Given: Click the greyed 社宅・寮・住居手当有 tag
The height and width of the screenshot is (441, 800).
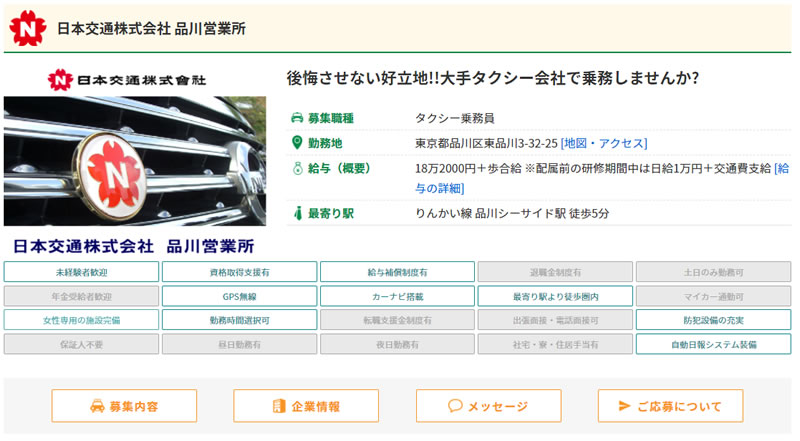Looking at the screenshot, I should coord(555,344).
